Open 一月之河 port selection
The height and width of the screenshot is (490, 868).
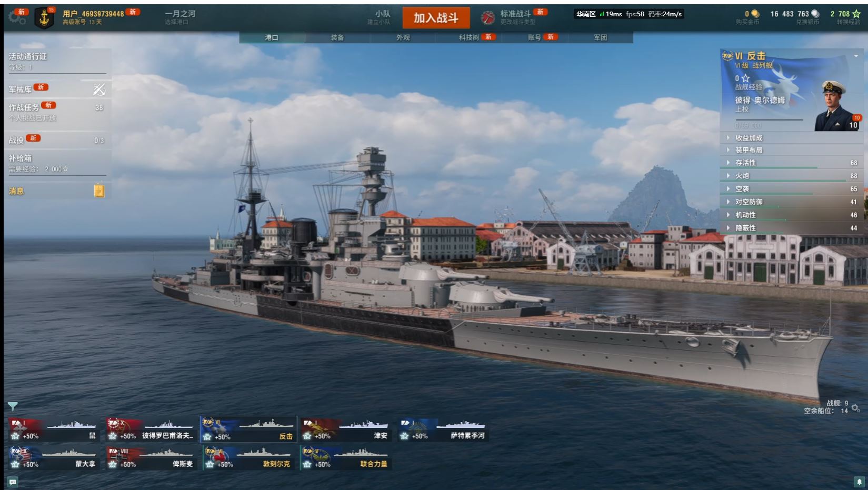(x=180, y=17)
